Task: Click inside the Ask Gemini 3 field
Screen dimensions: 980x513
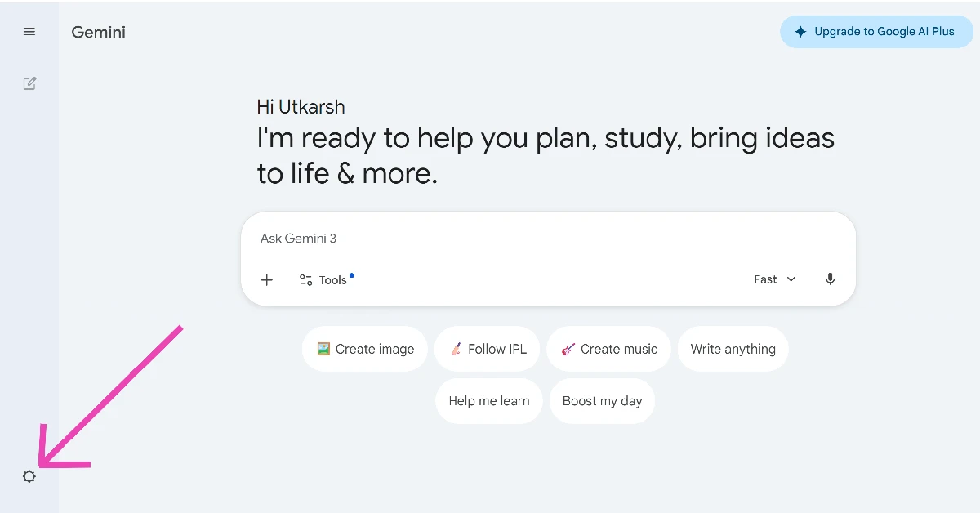Action: (x=490, y=239)
